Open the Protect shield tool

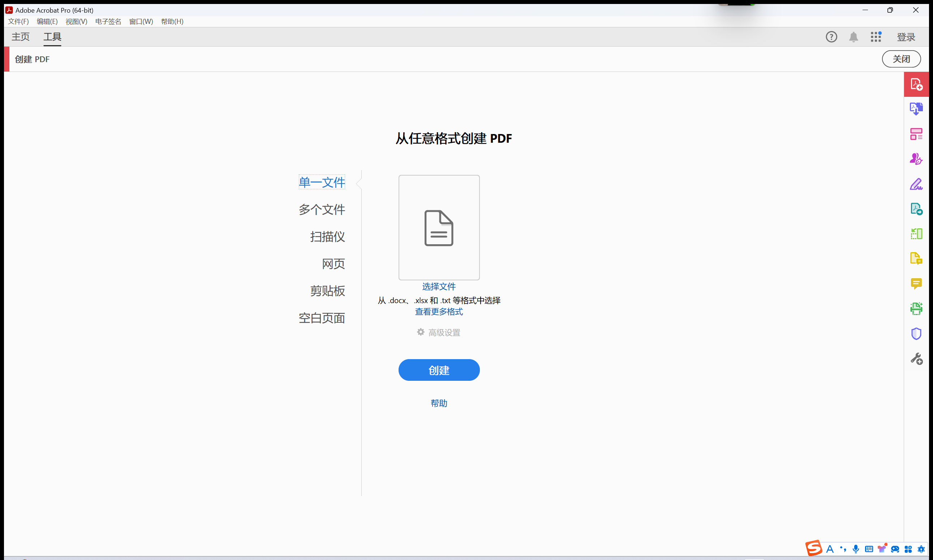pyautogui.click(x=916, y=333)
